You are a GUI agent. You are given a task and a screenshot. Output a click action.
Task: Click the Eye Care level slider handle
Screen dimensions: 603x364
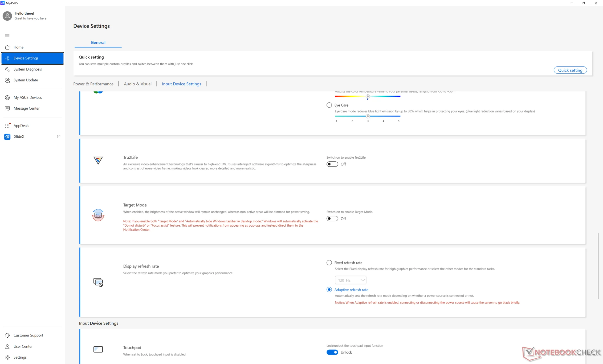[368, 116]
